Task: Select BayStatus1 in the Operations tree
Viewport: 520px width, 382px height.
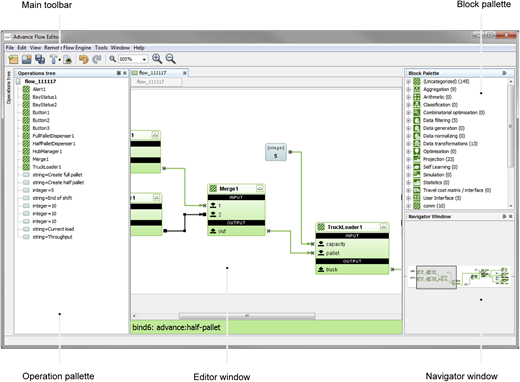Action: tap(45, 97)
